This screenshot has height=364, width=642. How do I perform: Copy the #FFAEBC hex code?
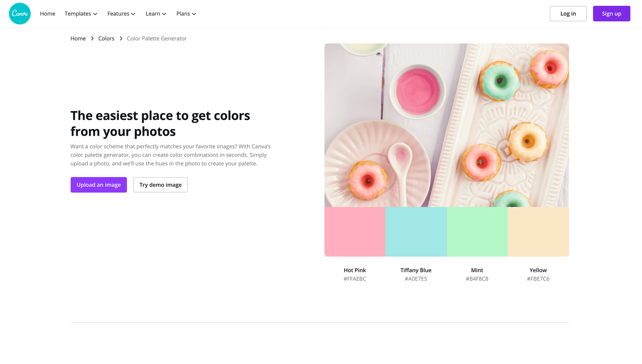pyautogui.click(x=355, y=279)
